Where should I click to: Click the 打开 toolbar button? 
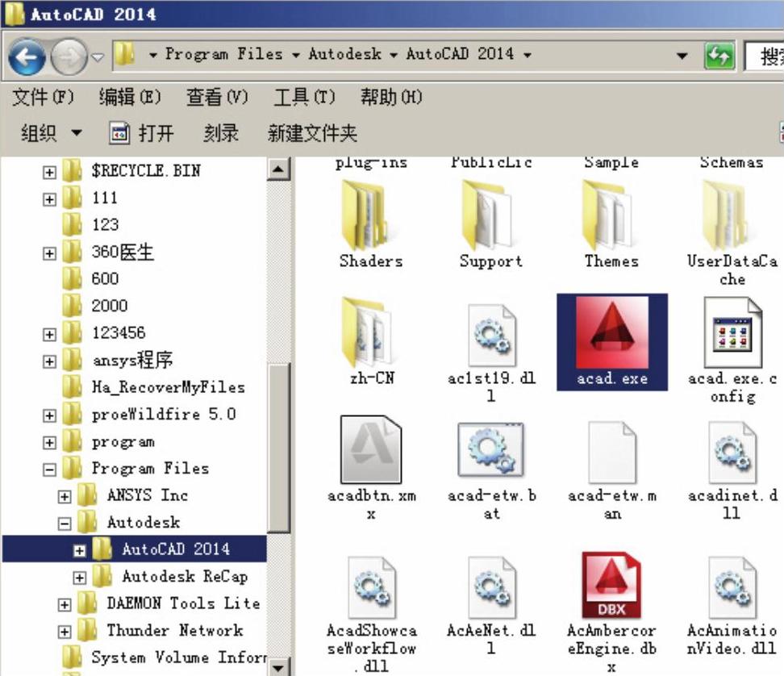(142, 133)
